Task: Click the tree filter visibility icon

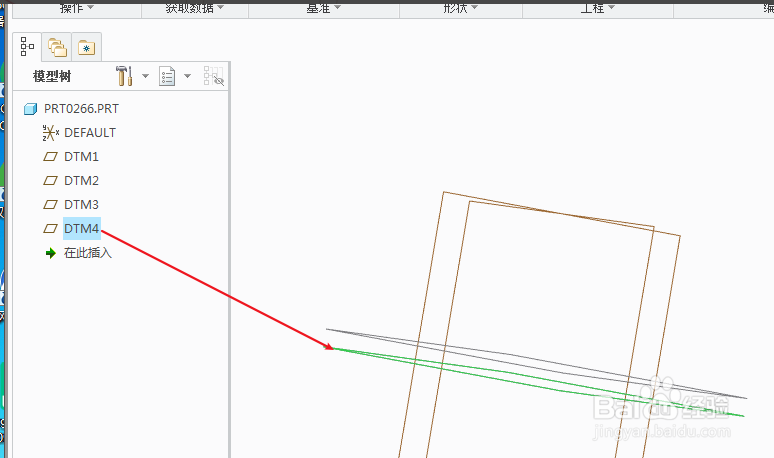Action: coord(214,76)
